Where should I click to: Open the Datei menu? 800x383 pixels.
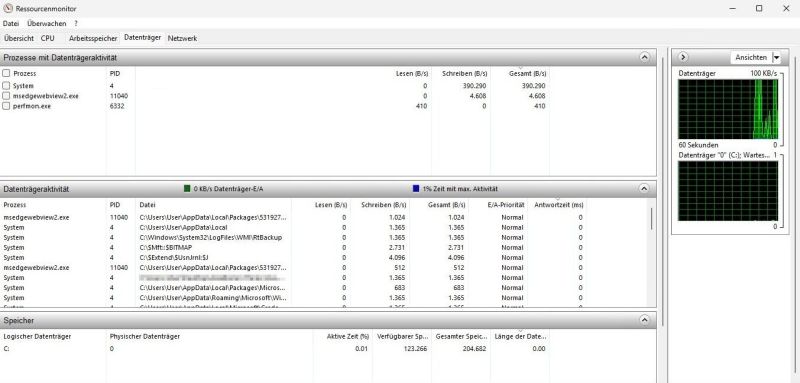pos(11,23)
